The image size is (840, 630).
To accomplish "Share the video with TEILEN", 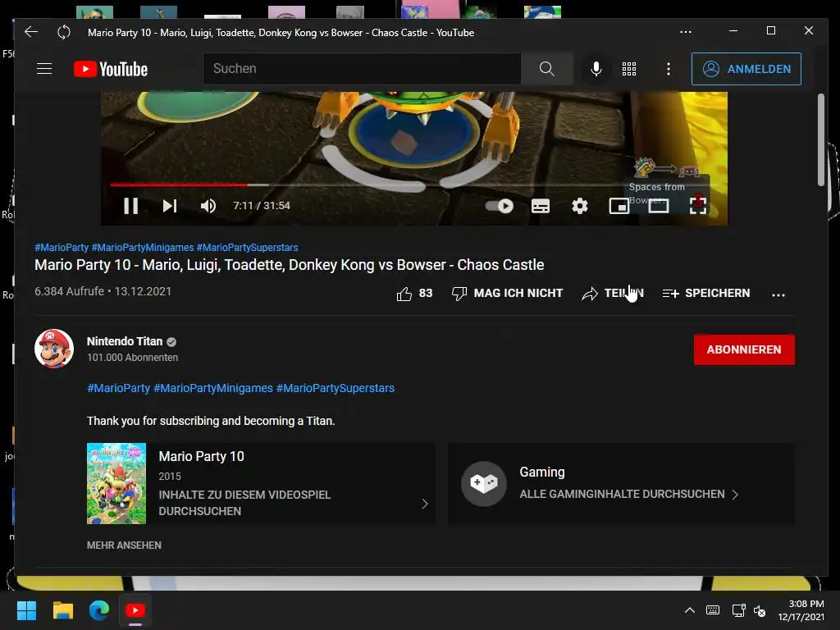I will pyautogui.click(x=612, y=293).
